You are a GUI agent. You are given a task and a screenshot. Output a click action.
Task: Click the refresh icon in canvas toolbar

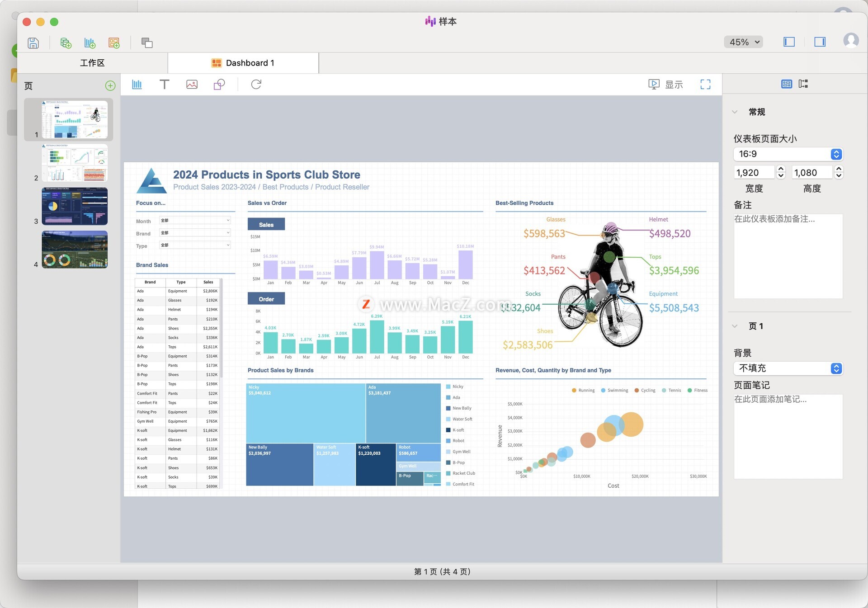tap(256, 84)
